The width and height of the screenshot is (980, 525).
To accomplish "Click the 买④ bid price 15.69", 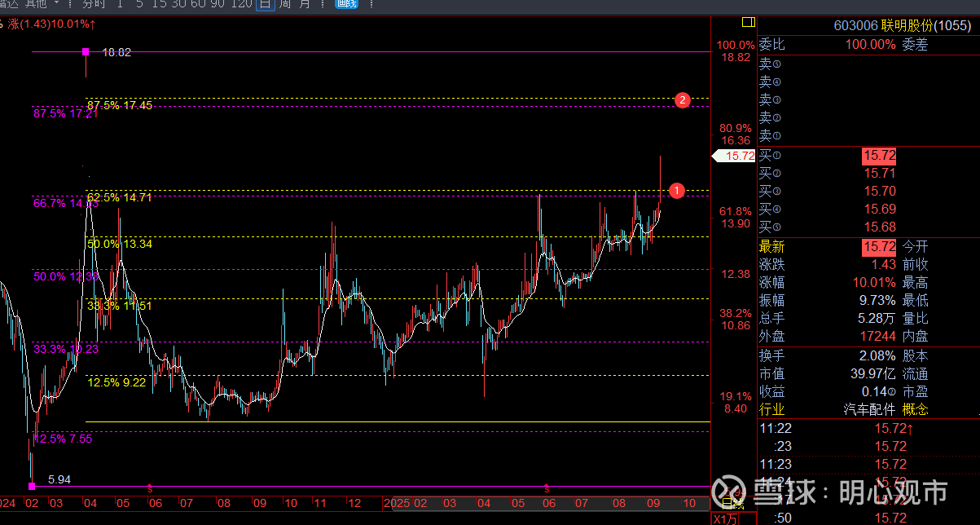I will [880, 210].
